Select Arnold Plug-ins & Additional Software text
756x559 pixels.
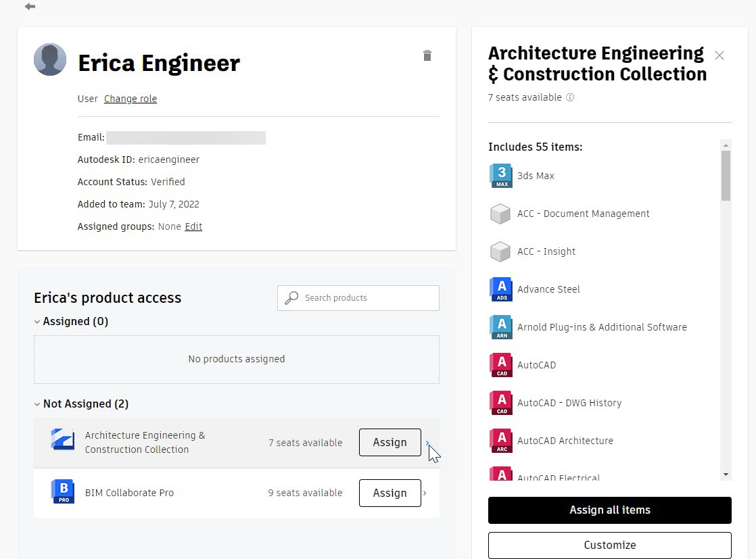[x=603, y=327]
